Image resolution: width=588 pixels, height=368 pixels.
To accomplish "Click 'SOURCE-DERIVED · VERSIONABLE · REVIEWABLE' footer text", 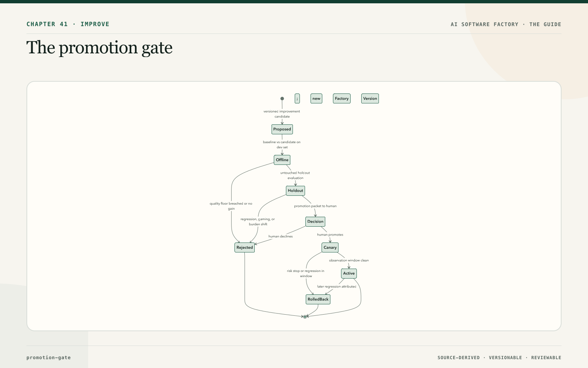I will point(499,358).
